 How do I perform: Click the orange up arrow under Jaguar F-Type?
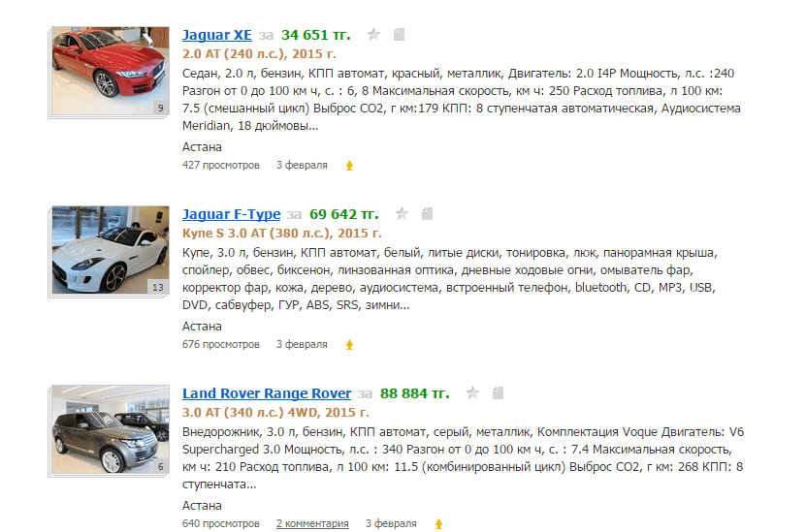pyautogui.click(x=349, y=345)
